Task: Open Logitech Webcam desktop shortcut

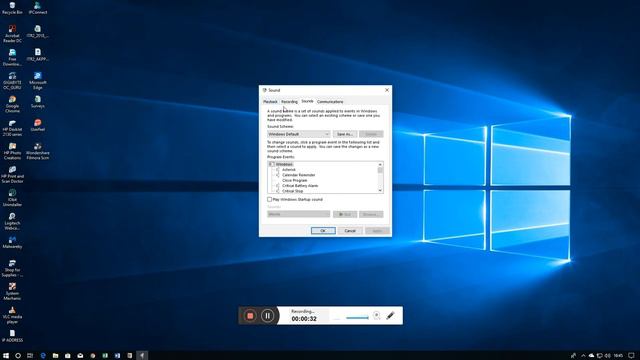Action: [12, 221]
